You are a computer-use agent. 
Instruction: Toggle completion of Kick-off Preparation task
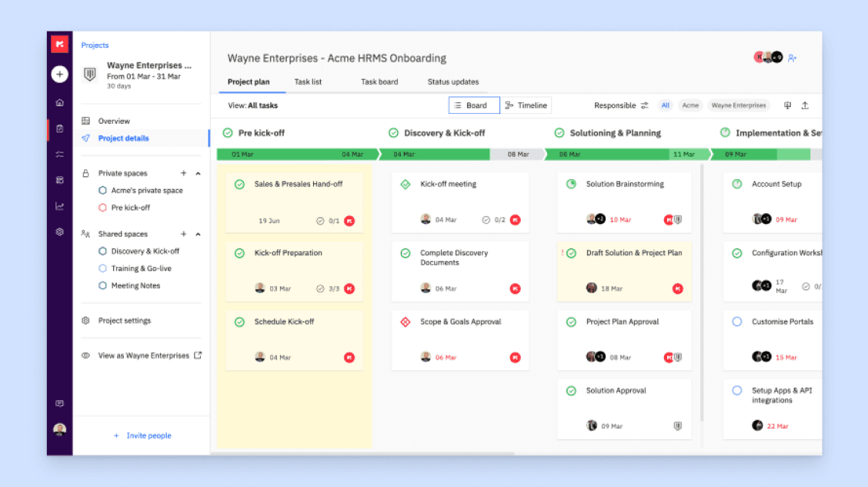(x=239, y=253)
